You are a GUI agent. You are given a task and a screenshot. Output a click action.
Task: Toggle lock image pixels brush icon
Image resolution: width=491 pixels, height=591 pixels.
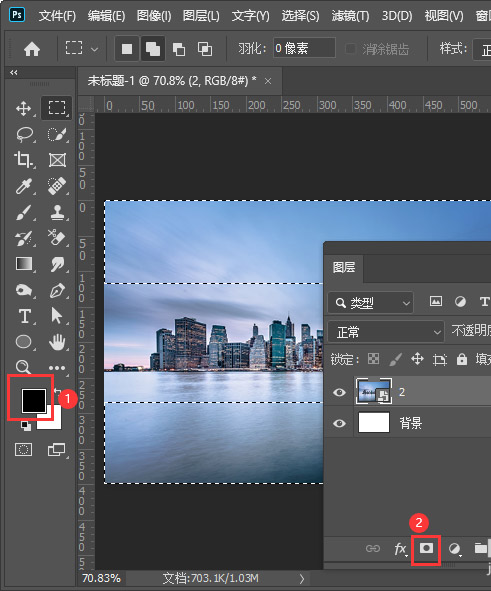tap(395, 359)
